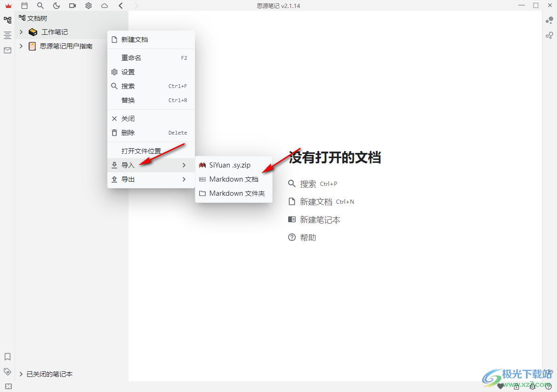Image resolution: width=557 pixels, height=392 pixels.
Task: Select Markdown 文件夹 import option
Action: coord(234,193)
